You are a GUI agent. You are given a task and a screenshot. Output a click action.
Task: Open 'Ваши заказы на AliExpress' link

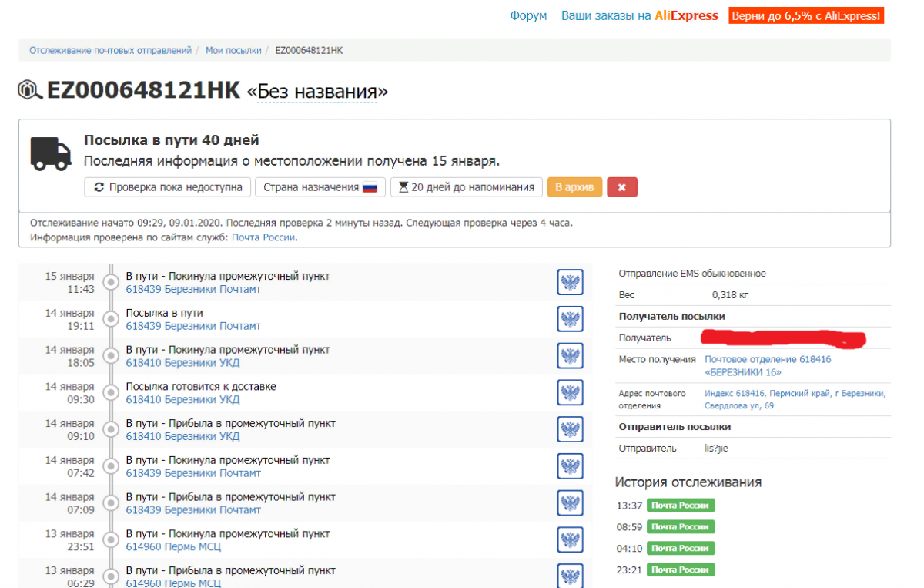click(639, 15)
